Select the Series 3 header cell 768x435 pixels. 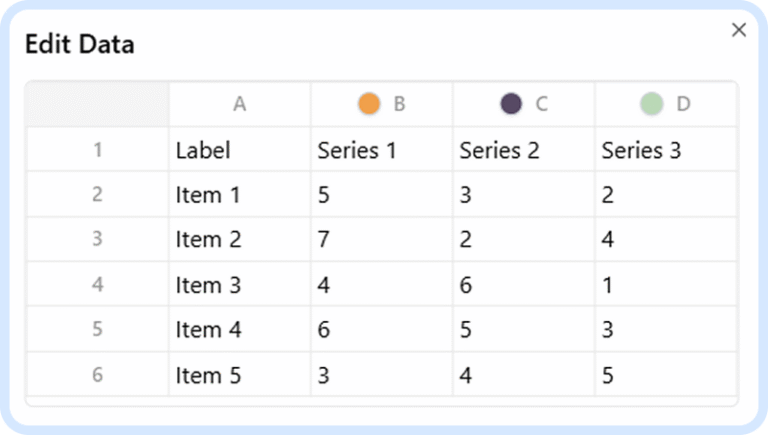point(665,150)
